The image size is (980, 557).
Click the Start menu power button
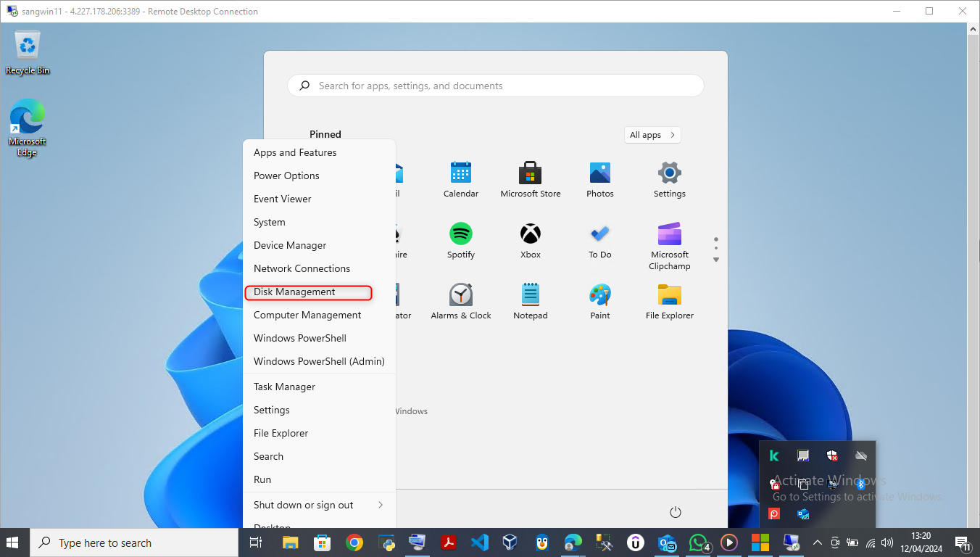tap(676, 512)
